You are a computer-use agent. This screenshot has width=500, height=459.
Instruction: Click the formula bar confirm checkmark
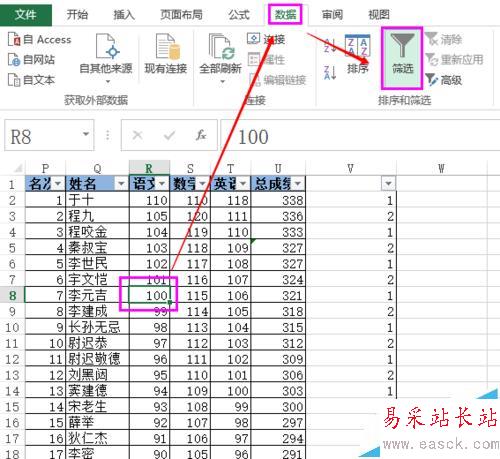169,135
